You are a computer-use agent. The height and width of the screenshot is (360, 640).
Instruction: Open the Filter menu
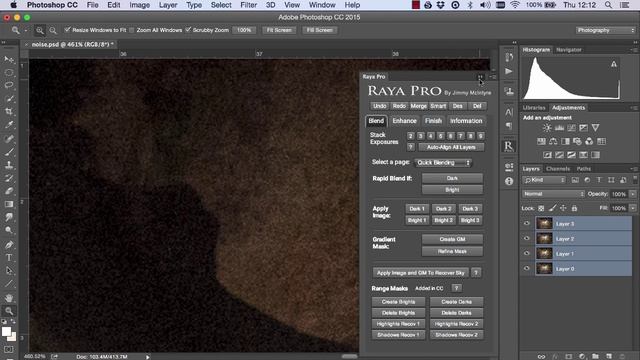click(248, 5)
